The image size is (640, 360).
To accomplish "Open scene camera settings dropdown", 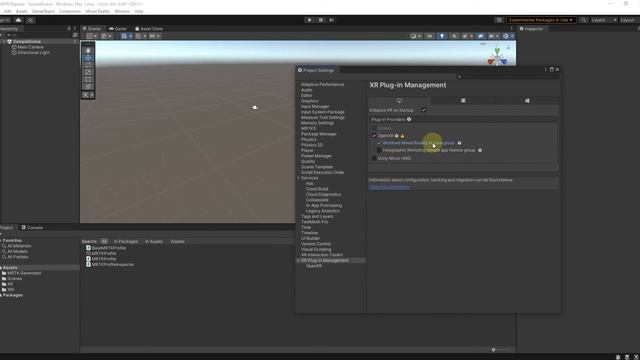I will [x=493, y=36].
